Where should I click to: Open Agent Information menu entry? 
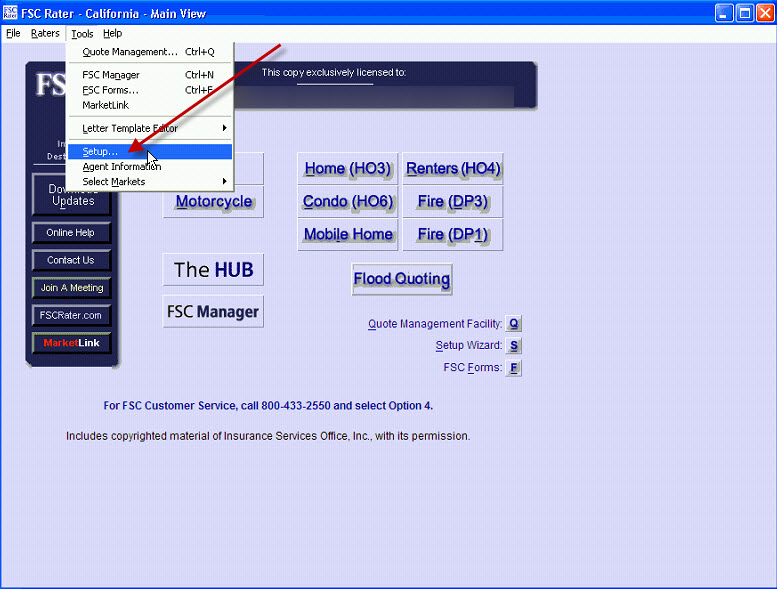pyautogui.click(x=150, y=166)
